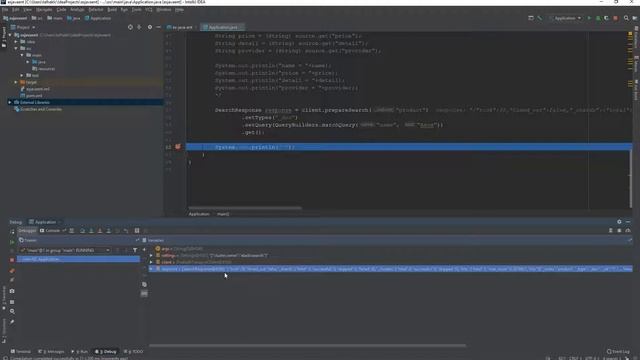The image size is (640, 360).
Task: Click Run with Coverage icon in top toolbar
Action: point(607,18)
